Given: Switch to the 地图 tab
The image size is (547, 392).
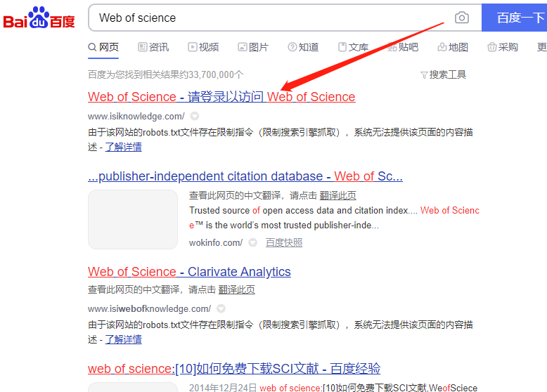Looking at the screenshot, I should 453,47.
